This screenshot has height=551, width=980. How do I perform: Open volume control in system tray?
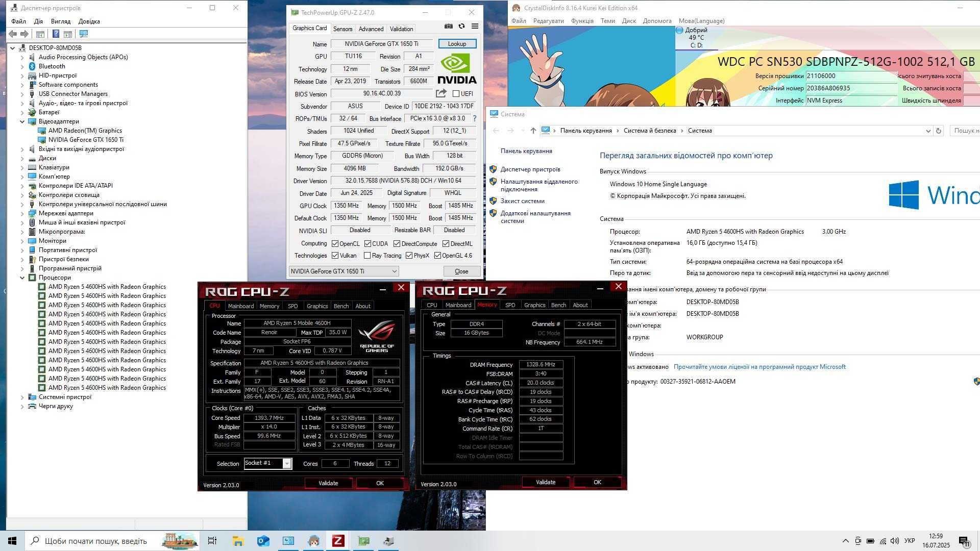point(895,541)
